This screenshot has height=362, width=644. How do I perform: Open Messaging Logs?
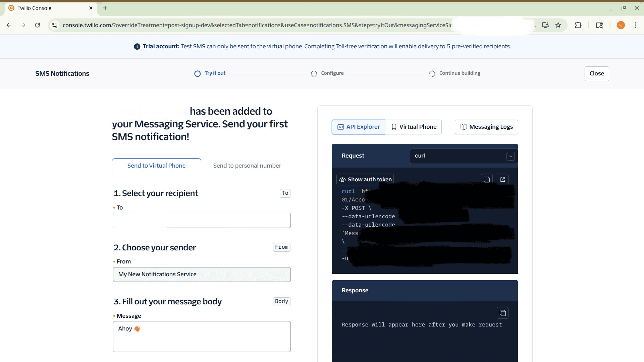point(486,127)
